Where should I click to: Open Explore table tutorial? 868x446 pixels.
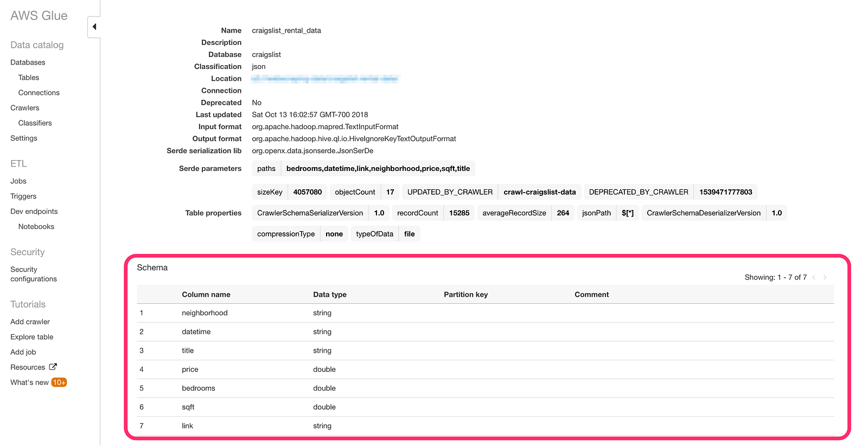pyautogui.click(x=32, y=337)
